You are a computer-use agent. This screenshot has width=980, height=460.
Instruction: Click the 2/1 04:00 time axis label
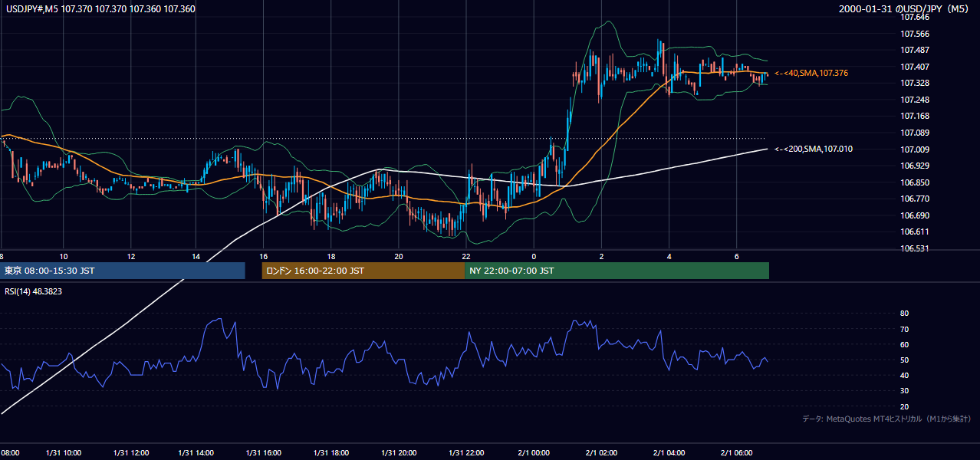click(x=669, y=452)
